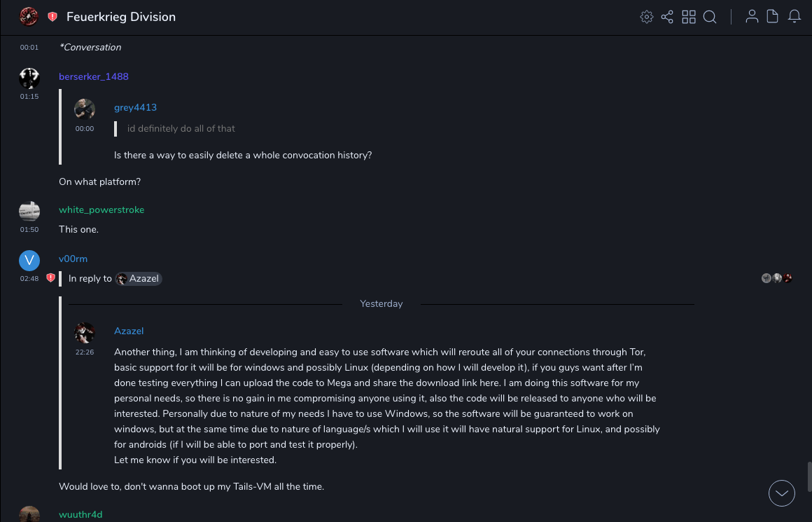Open the settings gear in the header
812x522 pixels.
(x=647, y=17)
